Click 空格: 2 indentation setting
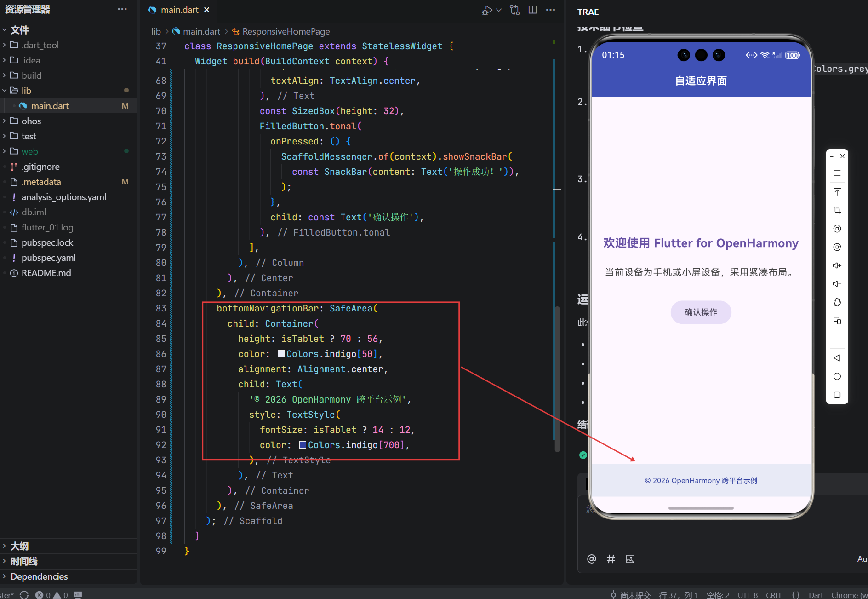Viewport: 868px width, 599px height. 718,594
